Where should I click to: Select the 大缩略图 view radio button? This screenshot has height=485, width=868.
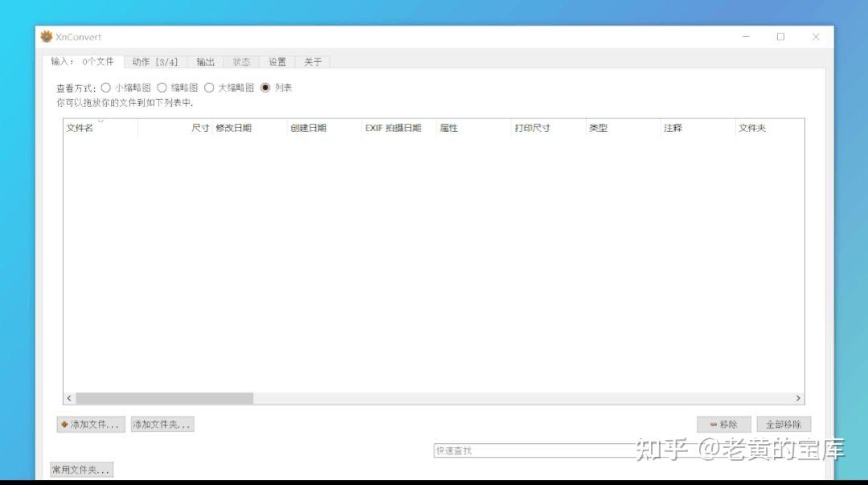click(x=209, y=88)
